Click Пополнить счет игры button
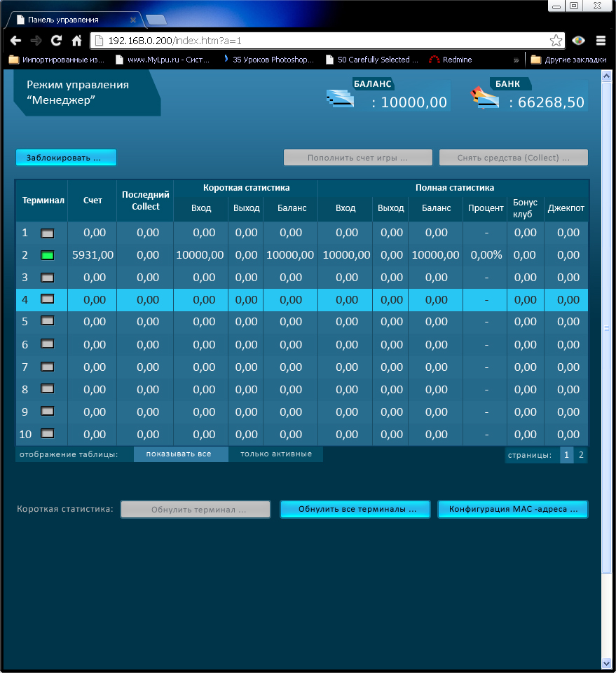Screen dimensions: 616x673 pos(358,158)
